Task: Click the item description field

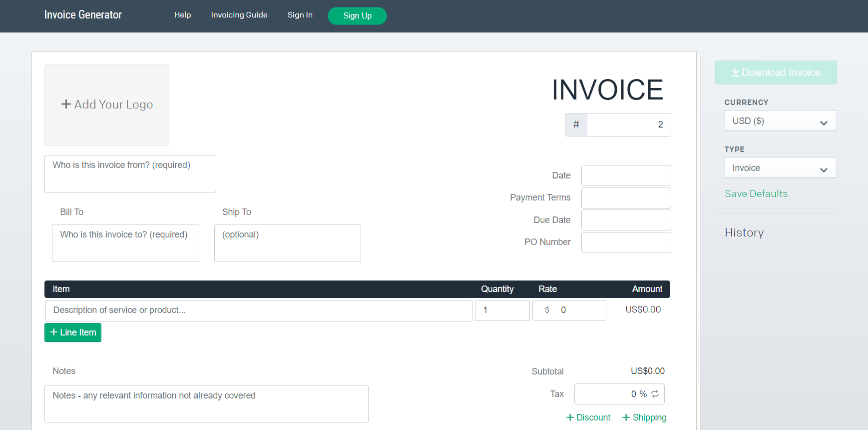Action: (258, 310)
